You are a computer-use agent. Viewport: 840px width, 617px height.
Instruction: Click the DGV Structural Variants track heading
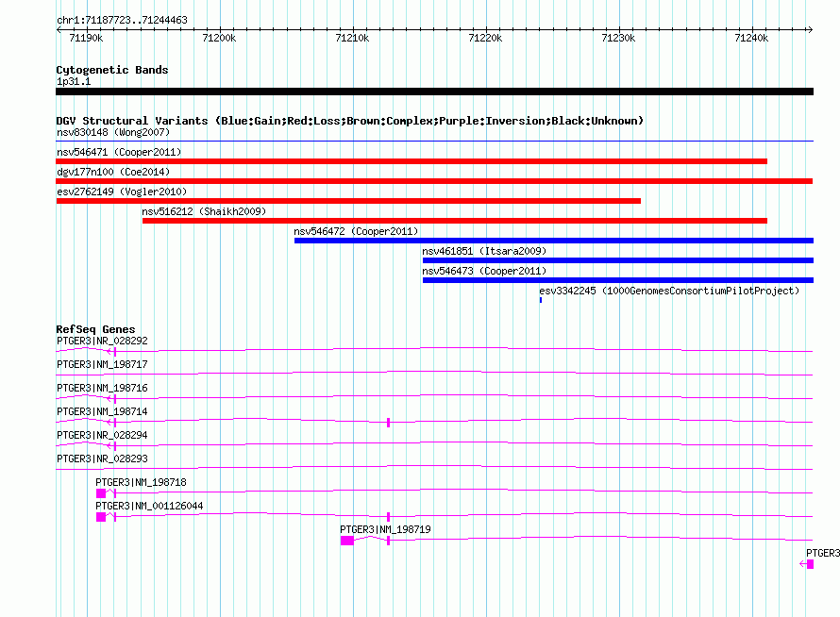(349, 121)
